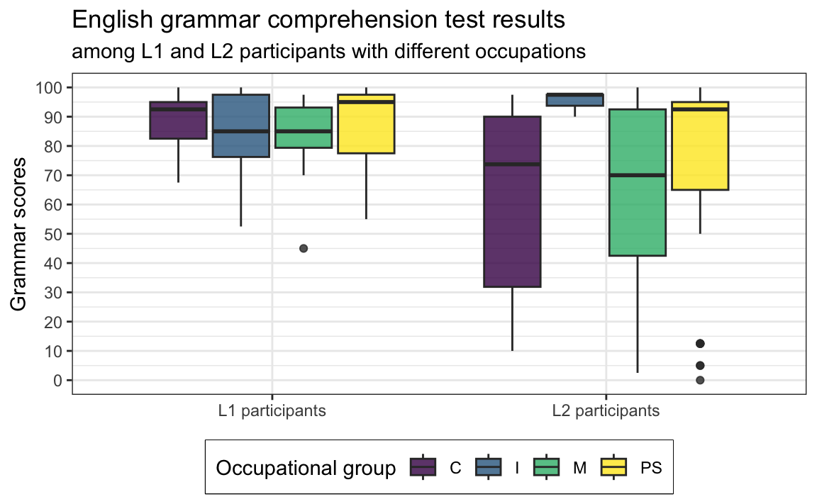Click the chart title about grammar test results
This screenshot has width=817, height=504.
click(318, 21)
